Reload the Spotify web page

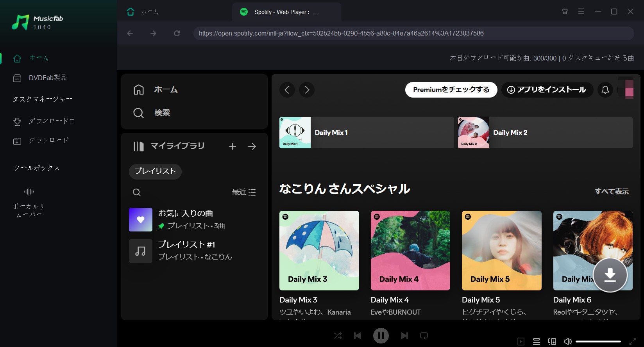(x=177, y=34)
